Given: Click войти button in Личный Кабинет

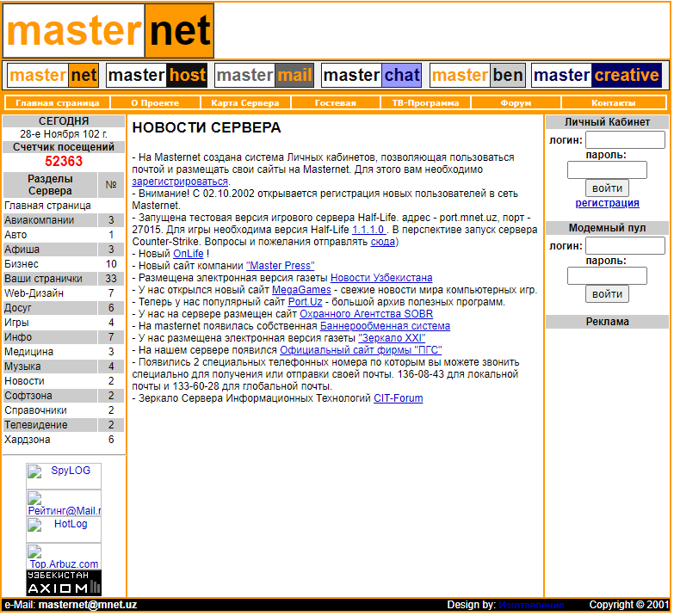Looking at the screenshot, I should coord(607,188).
